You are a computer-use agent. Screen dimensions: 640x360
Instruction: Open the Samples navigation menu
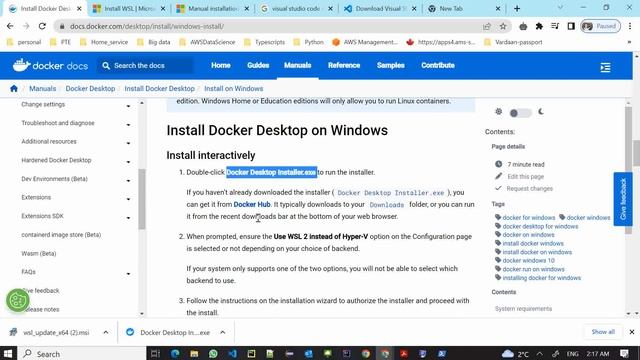click(391, 65)
